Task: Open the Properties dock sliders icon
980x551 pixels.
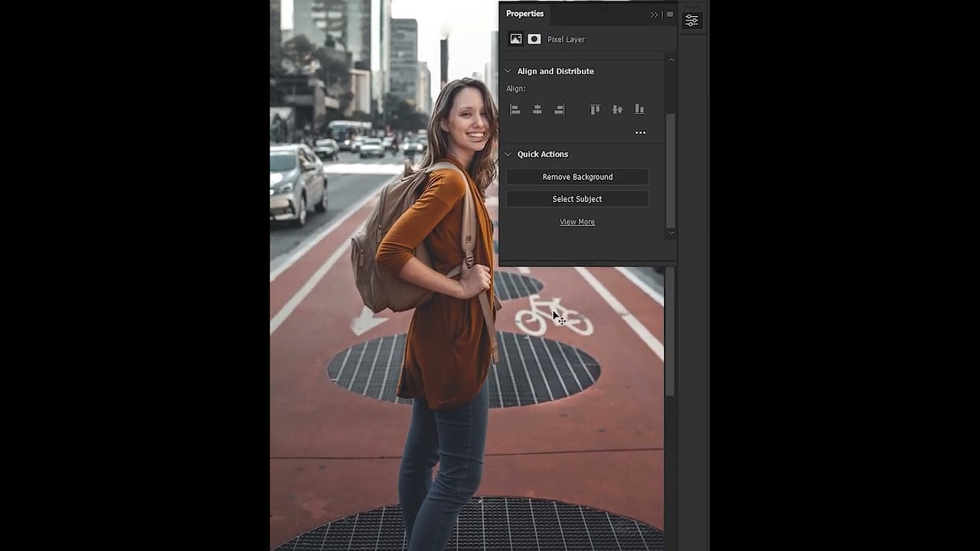Action: (692, 21)
